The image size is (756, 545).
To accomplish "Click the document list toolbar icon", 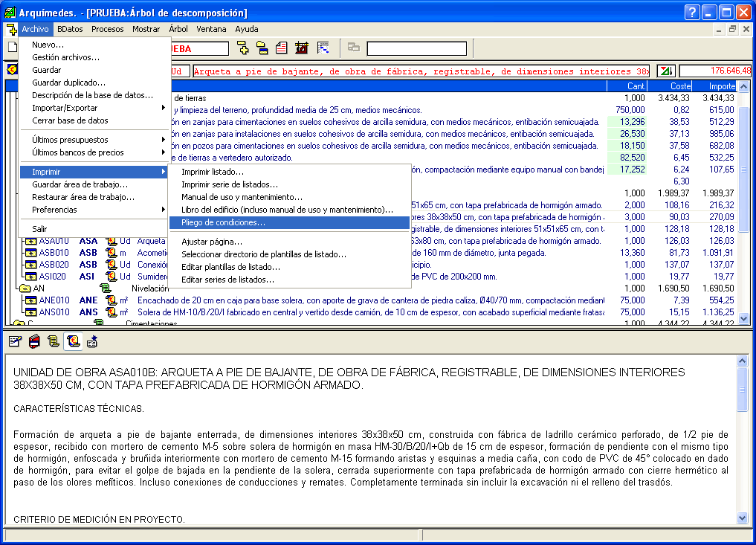I will [282, 48].
